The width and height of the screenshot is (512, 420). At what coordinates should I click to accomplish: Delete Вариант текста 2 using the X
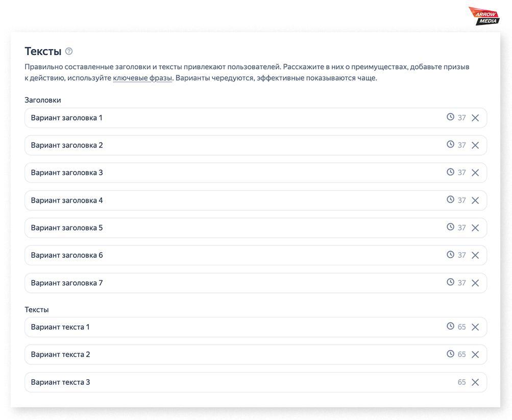tap(475, 355)
